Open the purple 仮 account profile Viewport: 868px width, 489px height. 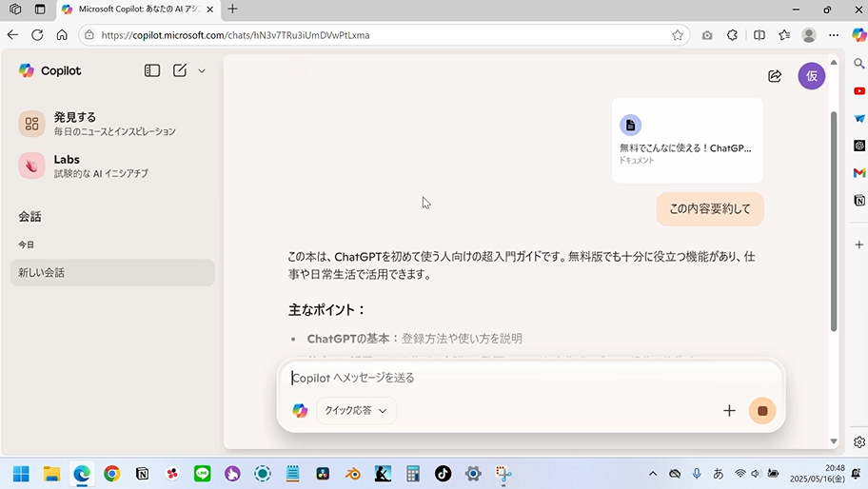[811, 76]
